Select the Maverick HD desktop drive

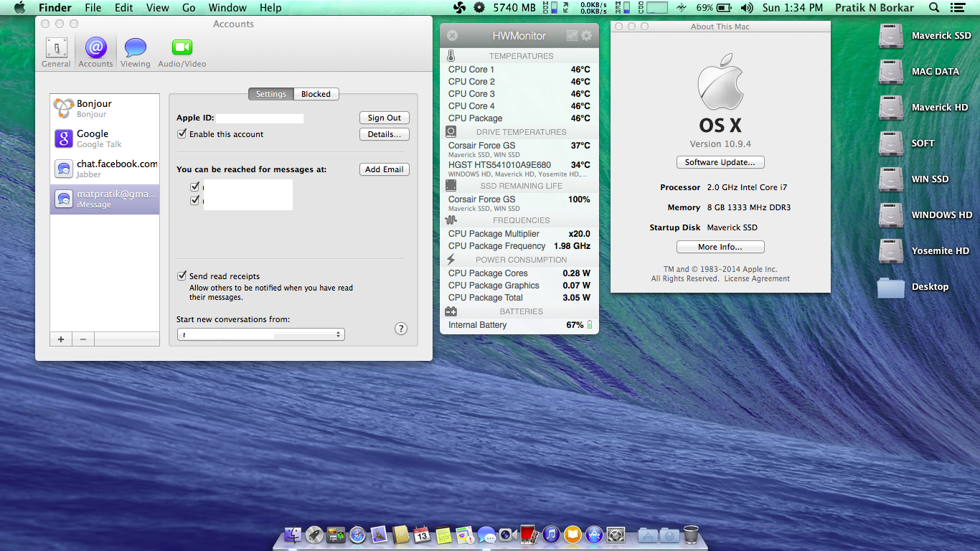pyautogui.click(x=891, y=108)
